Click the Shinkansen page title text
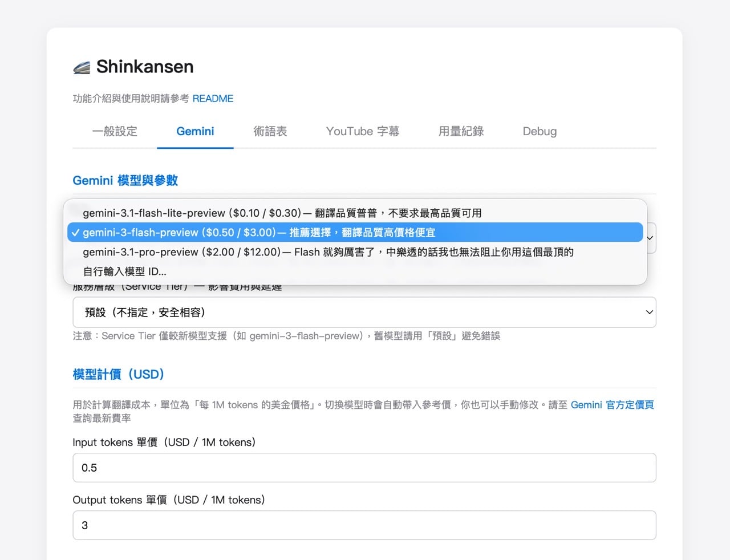Viewport: 730px width, 560px height. point(145,67)
